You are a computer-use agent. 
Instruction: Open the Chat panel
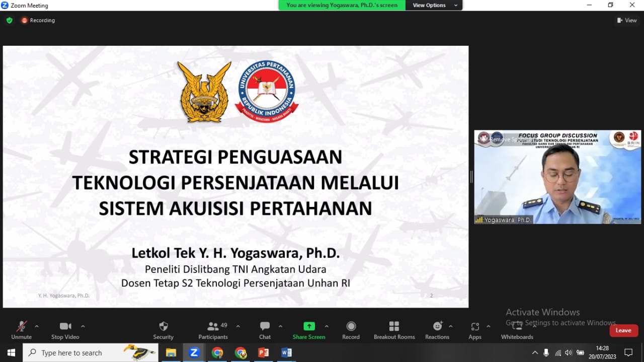(265, 330)
